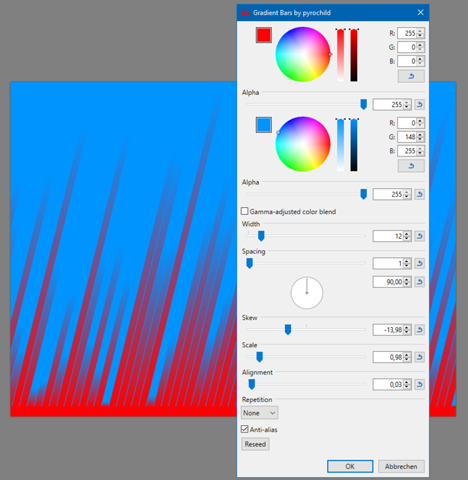
Task: Reset the angle value of 90,00
Action: click(x=419, y=282)
